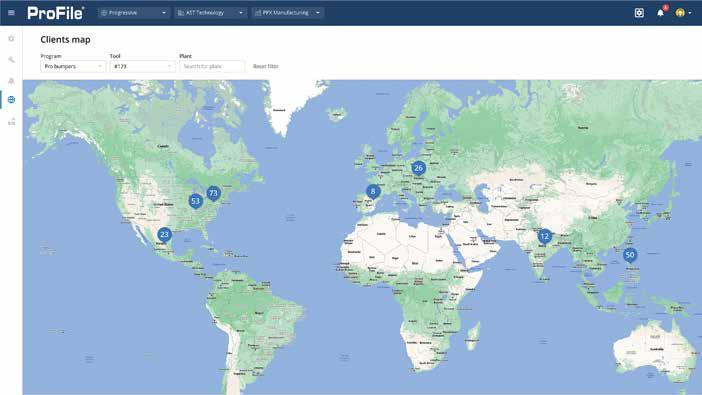702x395 pixels.
Task: Open the wrench tools sidebar icon
Action: tap(11, 60)
